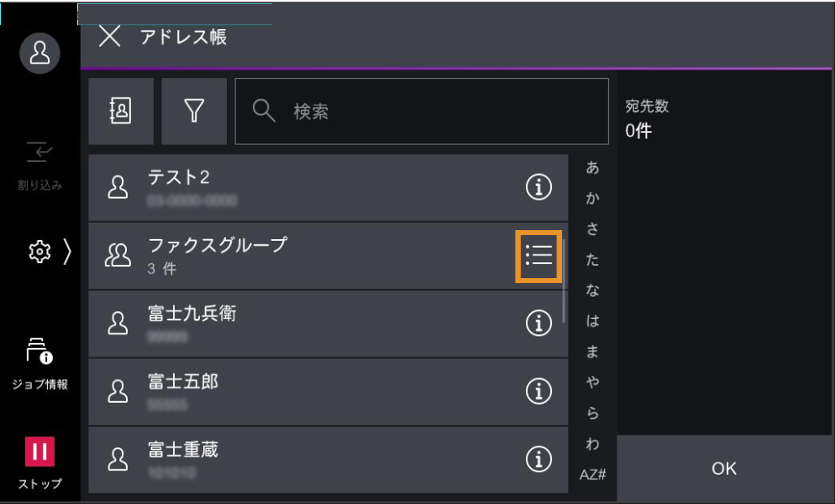Image resolution: width=835 pixels, height=504 pixels.
Task: Show info for 富士五郎 contact
Action: pos(538,391)
